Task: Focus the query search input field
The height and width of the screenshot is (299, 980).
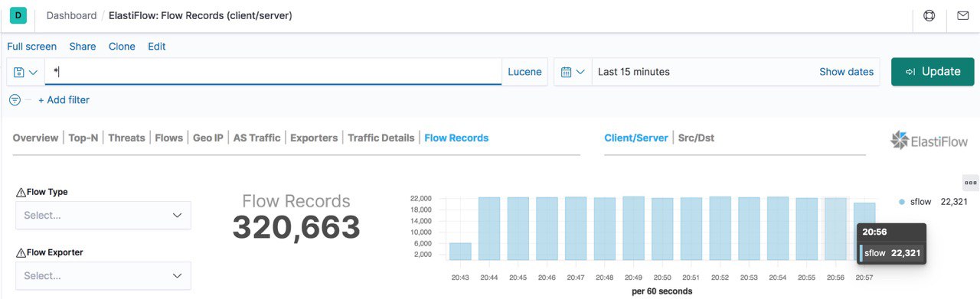Action: pyautogui.click(x=273, y=72)
